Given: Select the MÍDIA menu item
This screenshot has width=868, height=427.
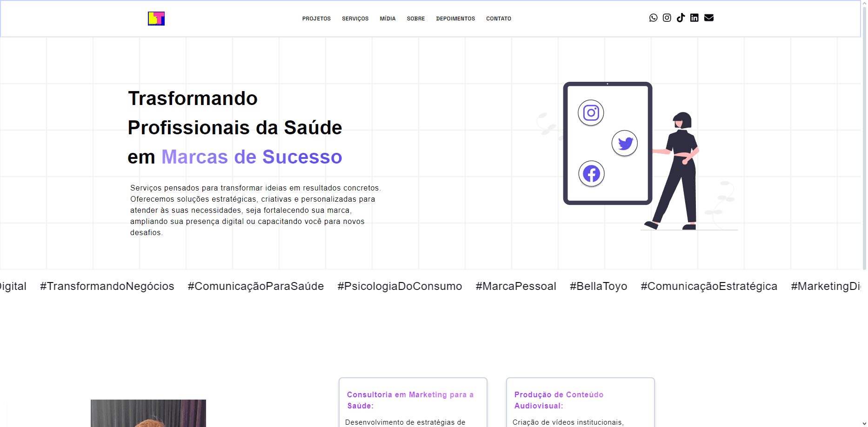Looking at the screenshot, I should point(387,19).
